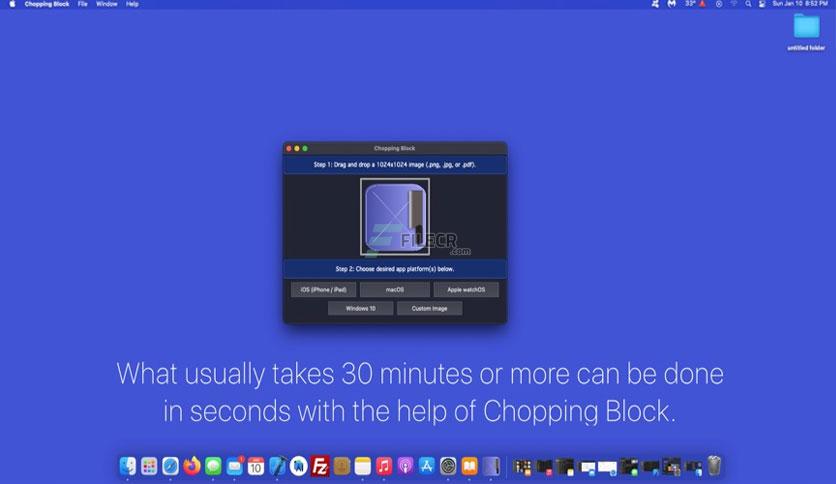The image size is (836, 484).
Task: Open the Trash in the dock
Action: [714, 466]
